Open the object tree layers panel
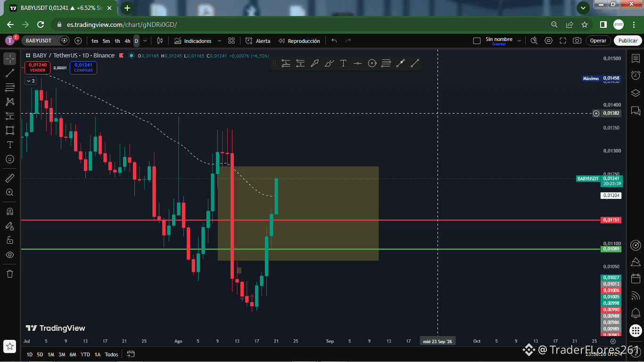 point(636,93)
